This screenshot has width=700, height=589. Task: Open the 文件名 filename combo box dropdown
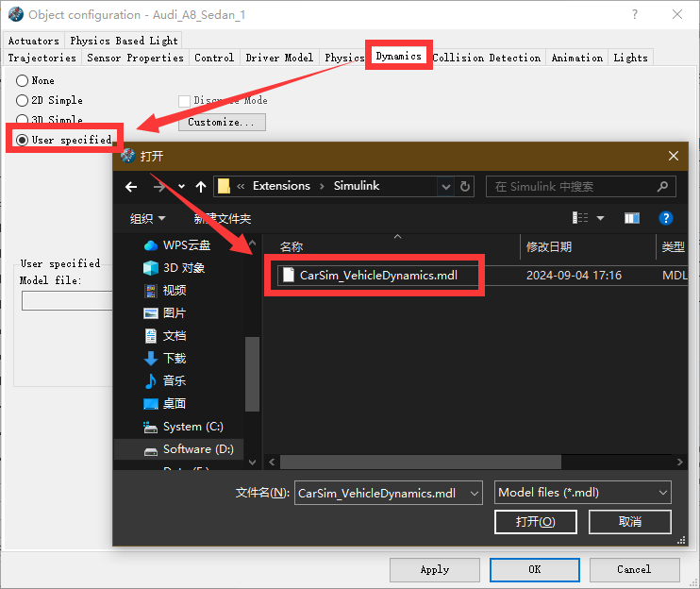[x=475, y=494]
